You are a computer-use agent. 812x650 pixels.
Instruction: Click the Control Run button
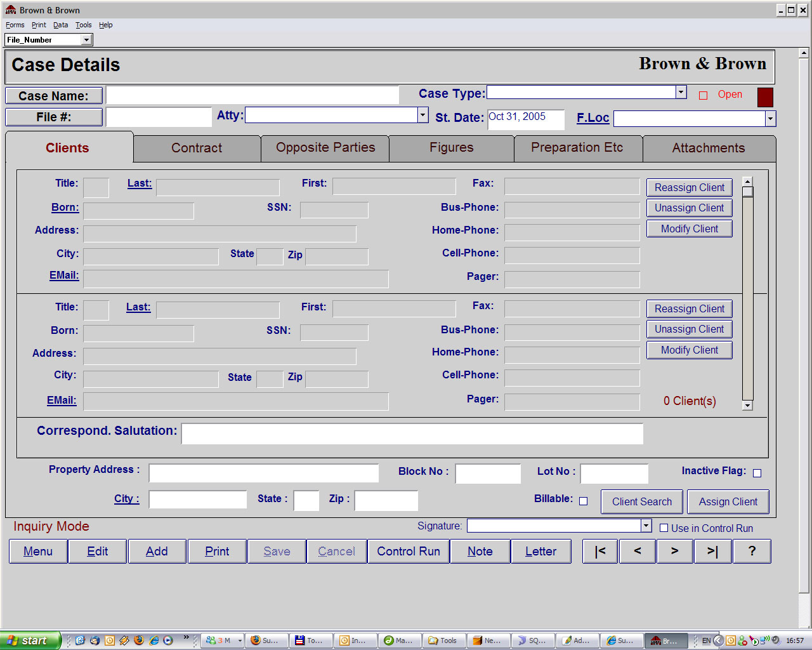(x=409, y=551)
